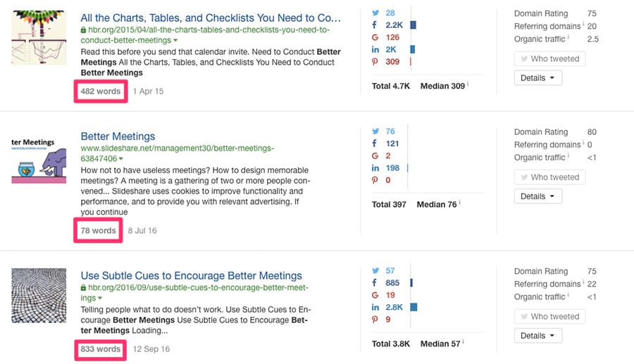Screen dimensions: 634x364
Task: Click Twitter icon in first result's shares
Action: pos(375,13)
